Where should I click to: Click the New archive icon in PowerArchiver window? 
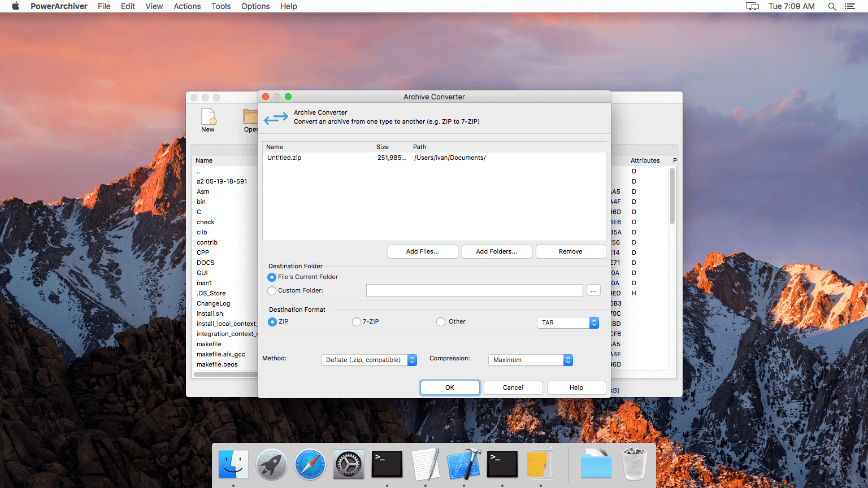pos(209,116)
